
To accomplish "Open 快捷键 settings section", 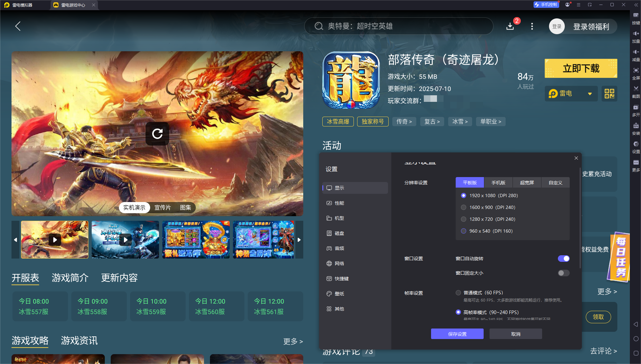I will point(355,279).
